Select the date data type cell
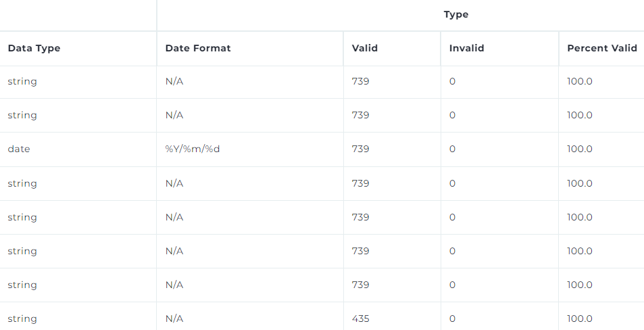This screenshot has height=330, width=644. pos(19,149)
